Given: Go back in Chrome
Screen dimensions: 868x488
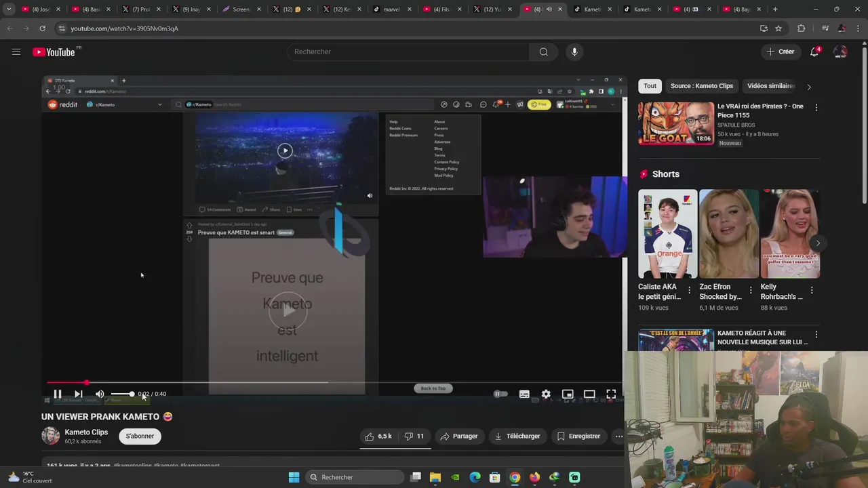Looking at the screenshot, I should (x=9, y=28).
